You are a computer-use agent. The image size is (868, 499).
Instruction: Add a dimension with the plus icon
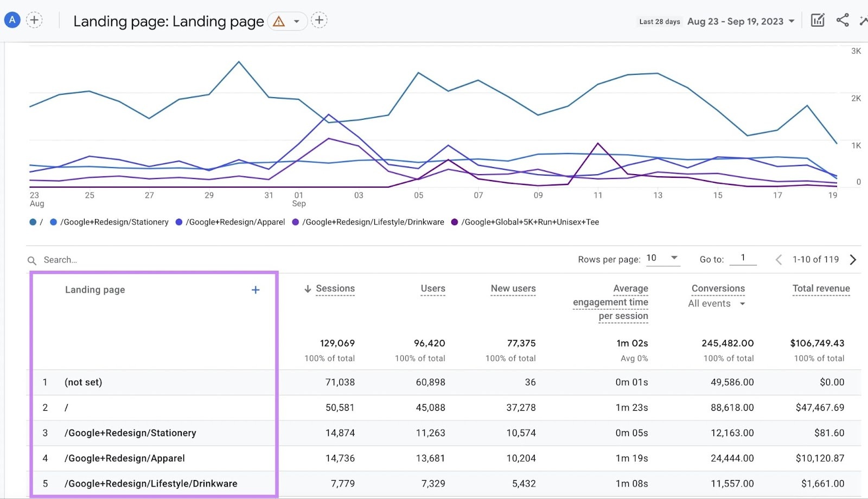pos(256,290)
